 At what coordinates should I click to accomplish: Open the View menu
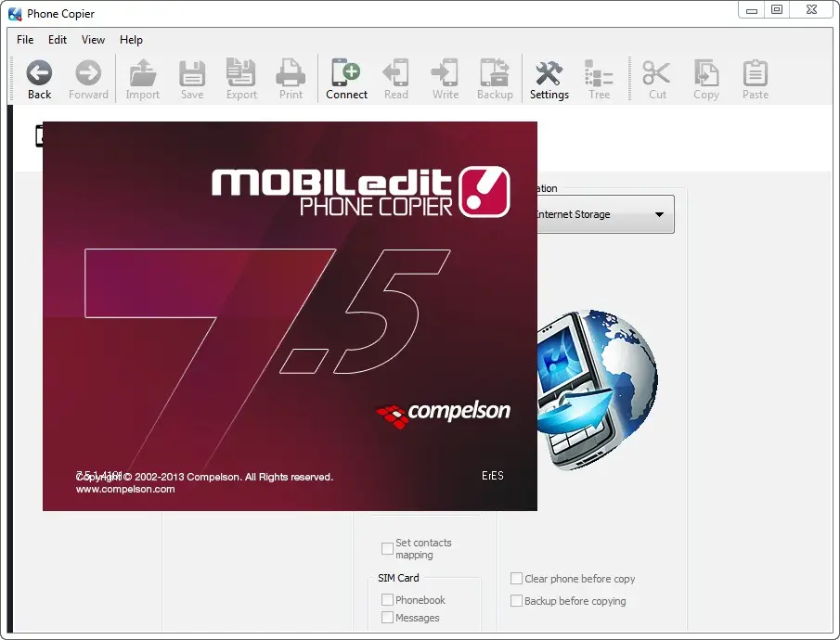(x=93, y=40)
